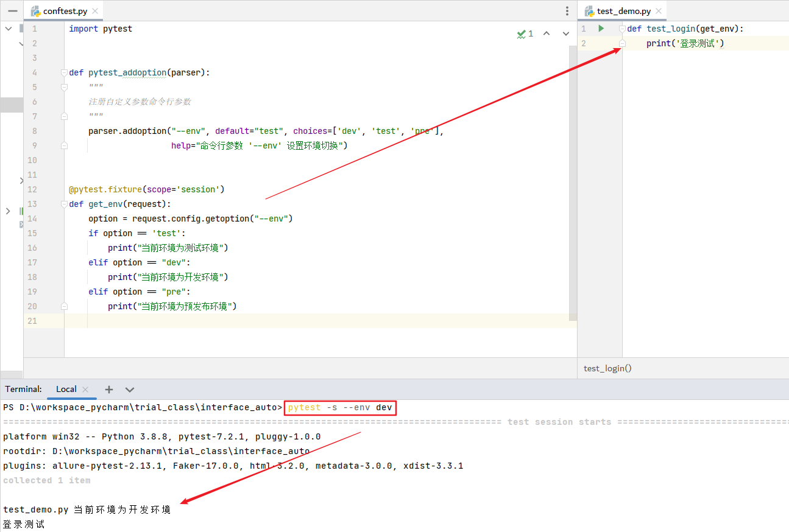
Task: Collapse the down chevron level with editor line 1
Action: point(8,29)
